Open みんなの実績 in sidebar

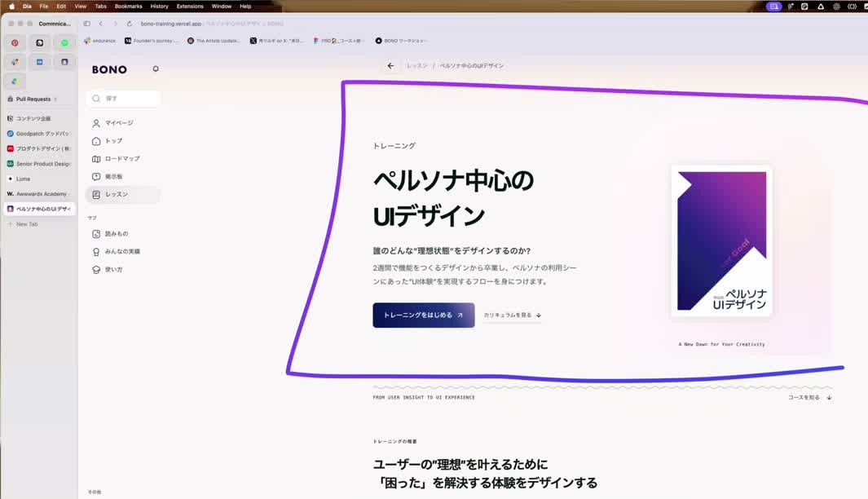pyautogui.click(x=123, y=251)
